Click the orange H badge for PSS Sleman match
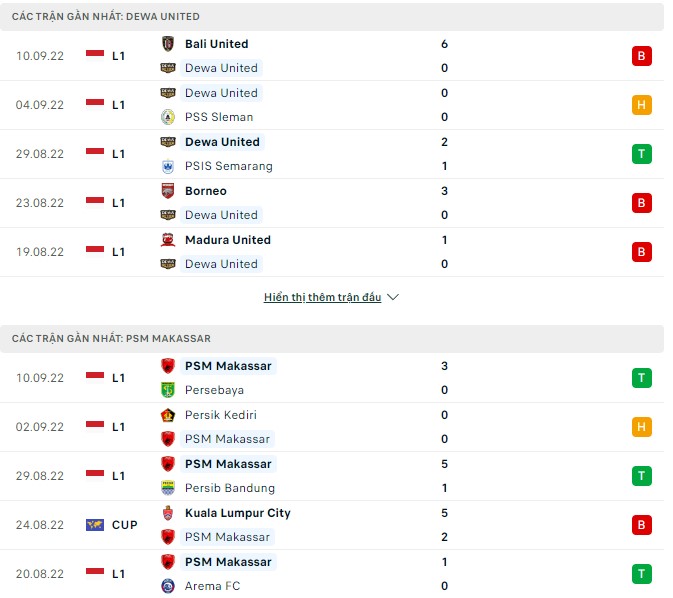 (641, 105)
